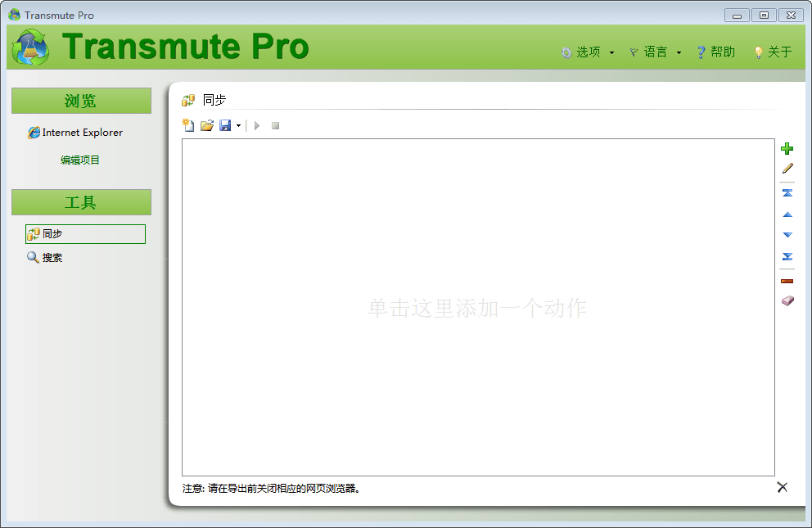Viewport: 812px width, 528px height.
Task: Close the sync panel with X
Action: click(782, 487)
